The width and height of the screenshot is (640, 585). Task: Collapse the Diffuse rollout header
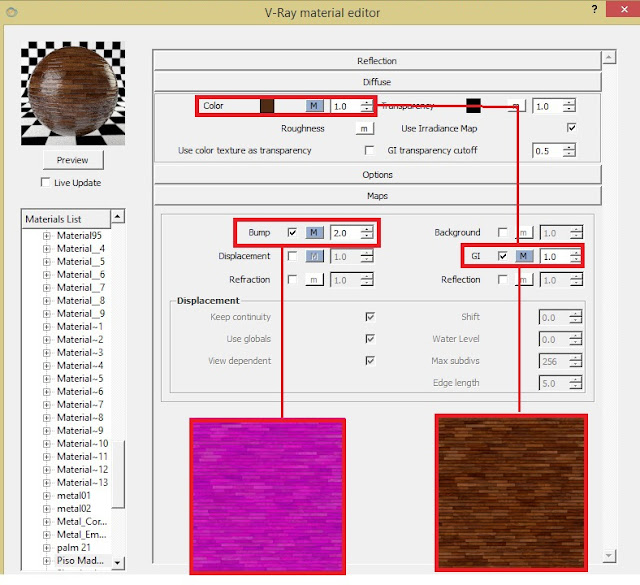pos(377,82)
